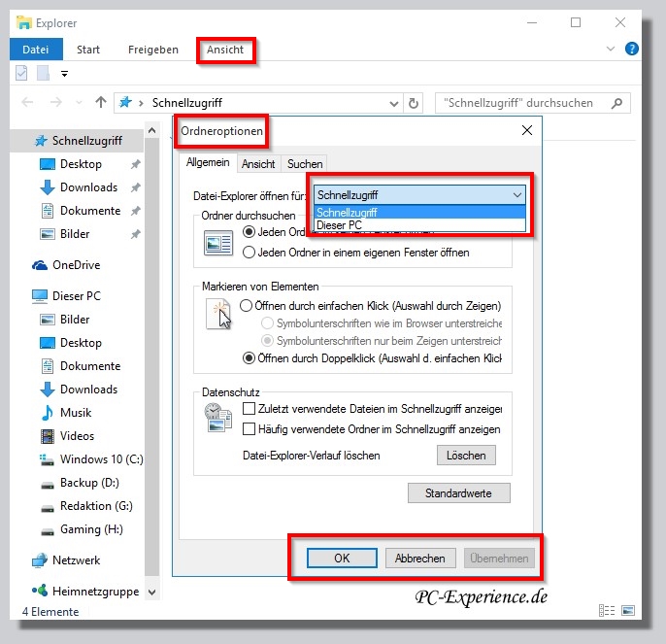Confirm the dialog with the OK button
Screen dimensions: 666x644
click(x=342, y=559)
